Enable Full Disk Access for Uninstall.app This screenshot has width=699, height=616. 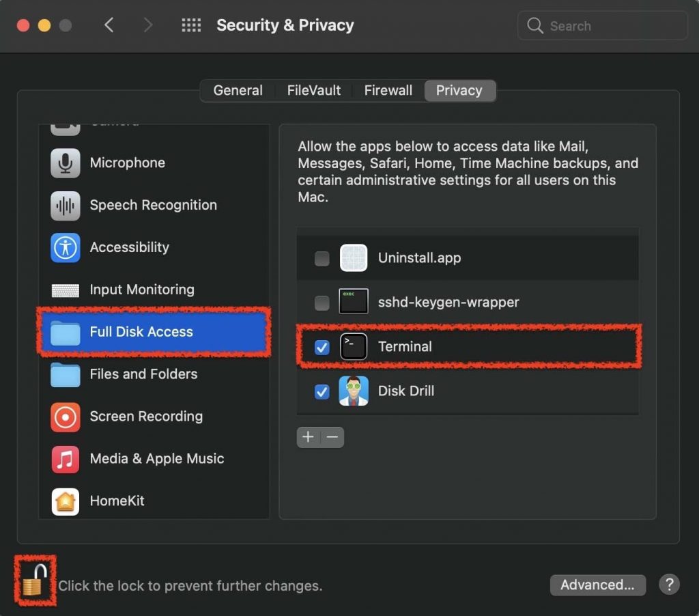coord(322,258)
